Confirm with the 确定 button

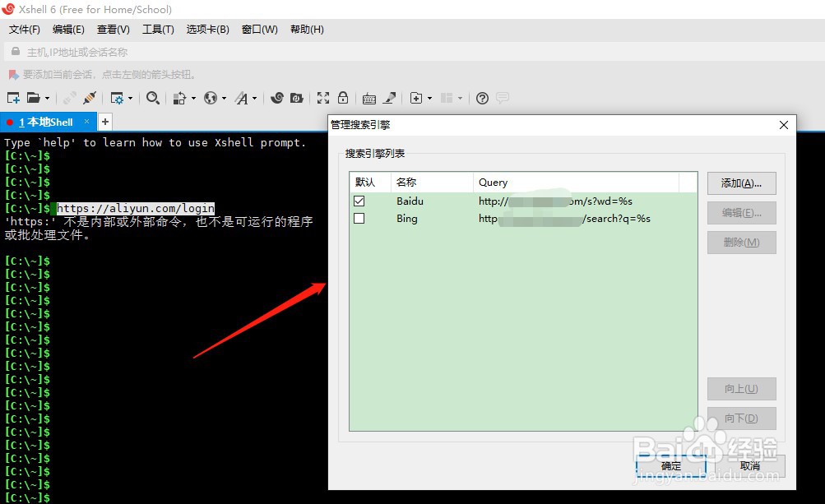click(x=671, y=466)
